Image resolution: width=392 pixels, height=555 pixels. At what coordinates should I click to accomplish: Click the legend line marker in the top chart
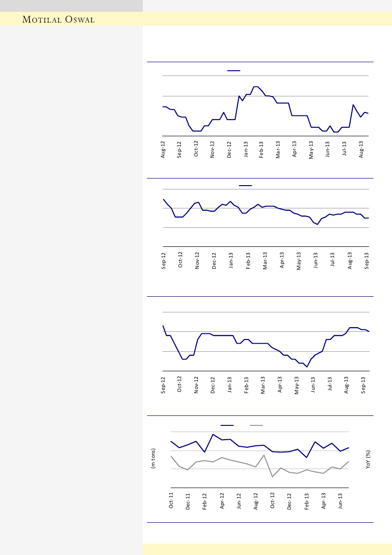coord(233,71)
